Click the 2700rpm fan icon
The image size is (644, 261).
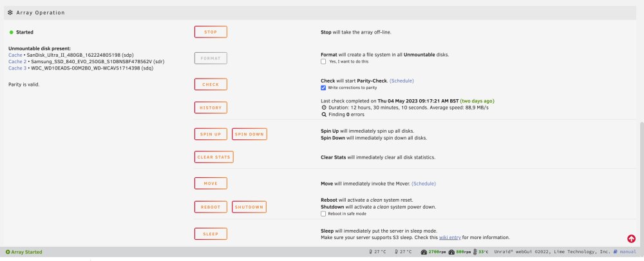(424, 252)
